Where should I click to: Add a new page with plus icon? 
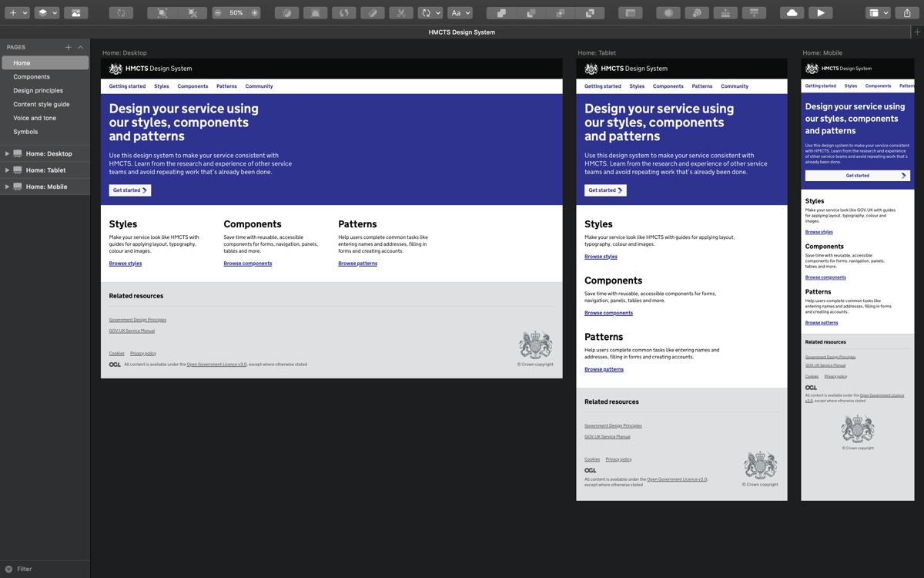68,48
